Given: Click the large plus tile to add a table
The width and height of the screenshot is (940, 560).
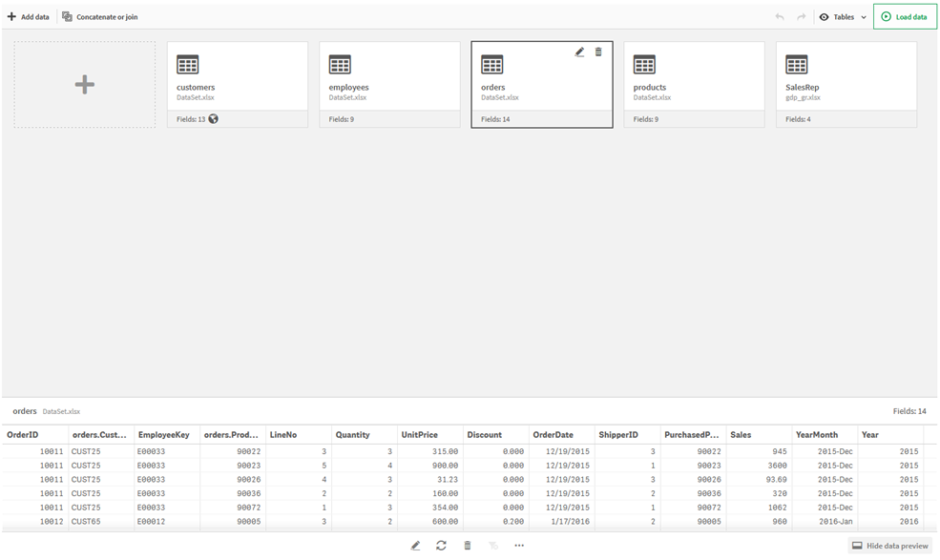Looking at the screenshot, I should (84, 83).
